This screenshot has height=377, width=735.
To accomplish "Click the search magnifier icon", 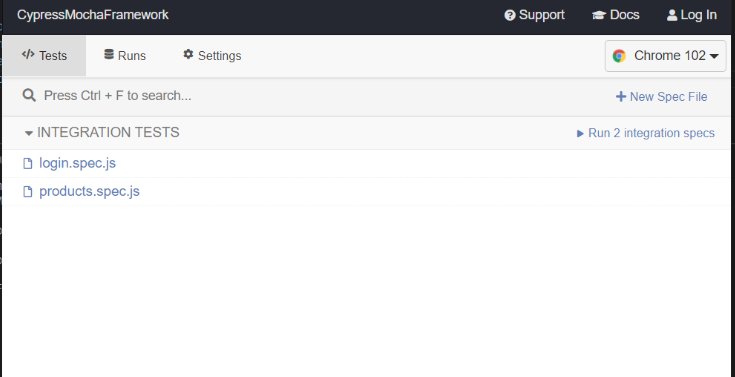I will (x=29, y=96).
